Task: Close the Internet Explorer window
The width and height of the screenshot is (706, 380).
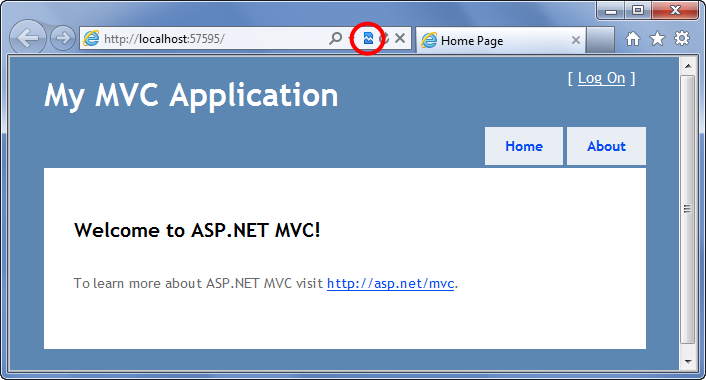Action: [x=675, y=11]
